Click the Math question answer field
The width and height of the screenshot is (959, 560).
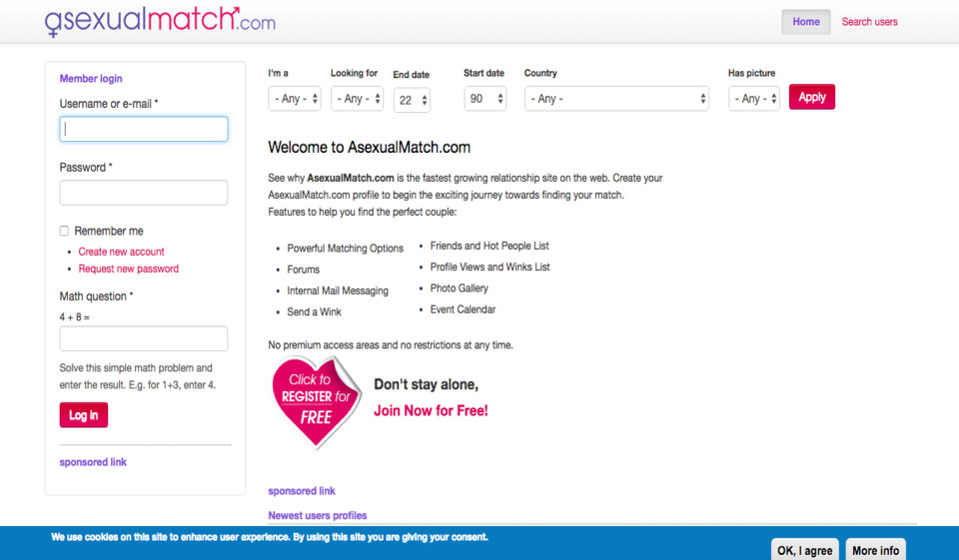click(144, 339)
